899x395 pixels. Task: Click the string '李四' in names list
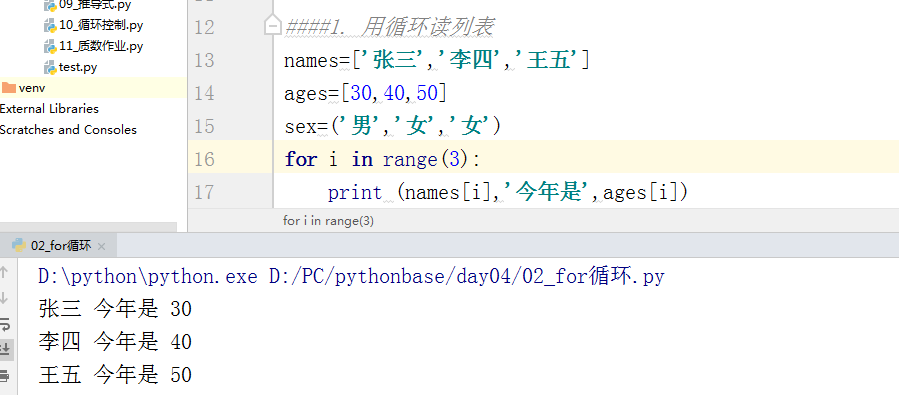471,60
